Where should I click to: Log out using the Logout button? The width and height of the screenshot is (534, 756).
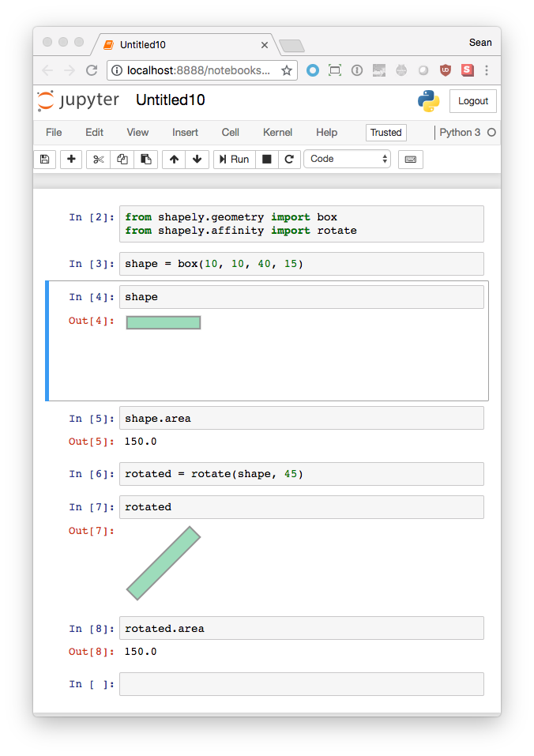472,101
